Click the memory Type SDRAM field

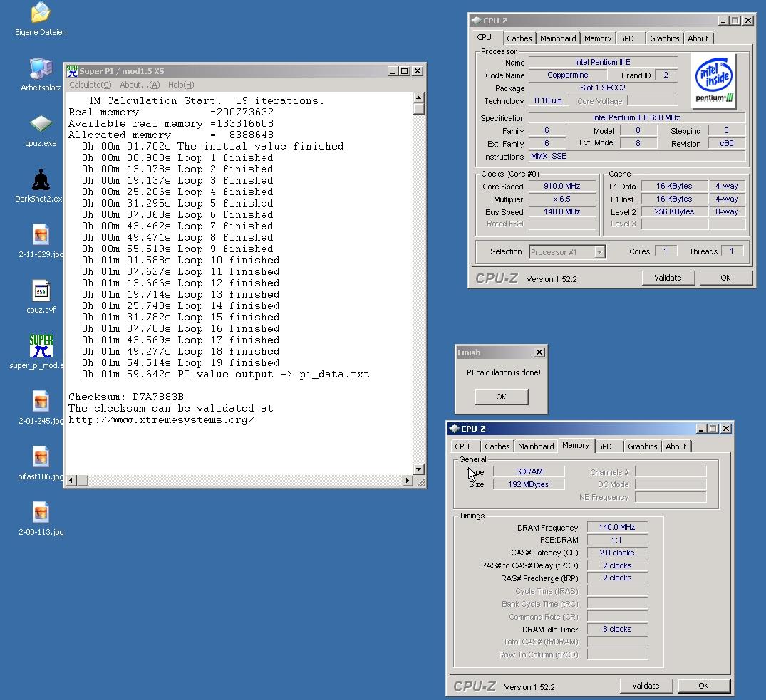point(529,471)
